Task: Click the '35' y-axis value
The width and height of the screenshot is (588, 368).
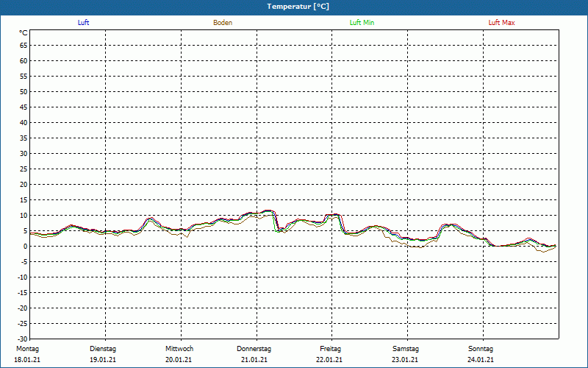Action: pos(24,138)
